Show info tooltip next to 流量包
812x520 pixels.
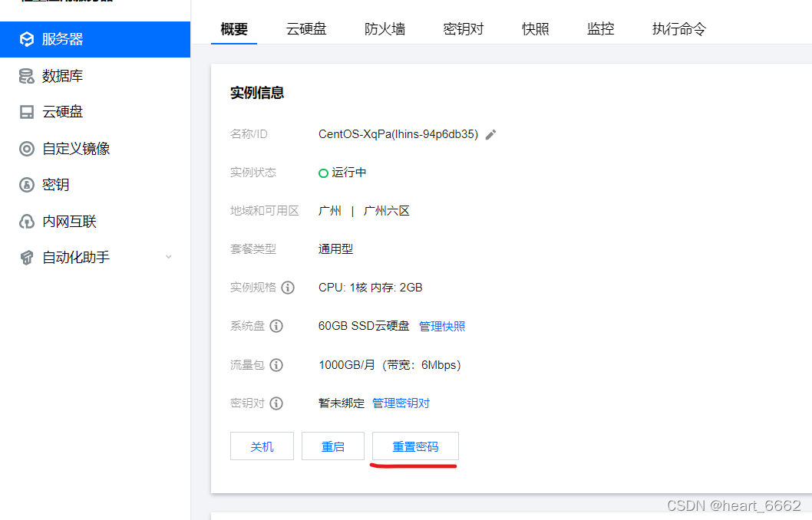[276, 365]
